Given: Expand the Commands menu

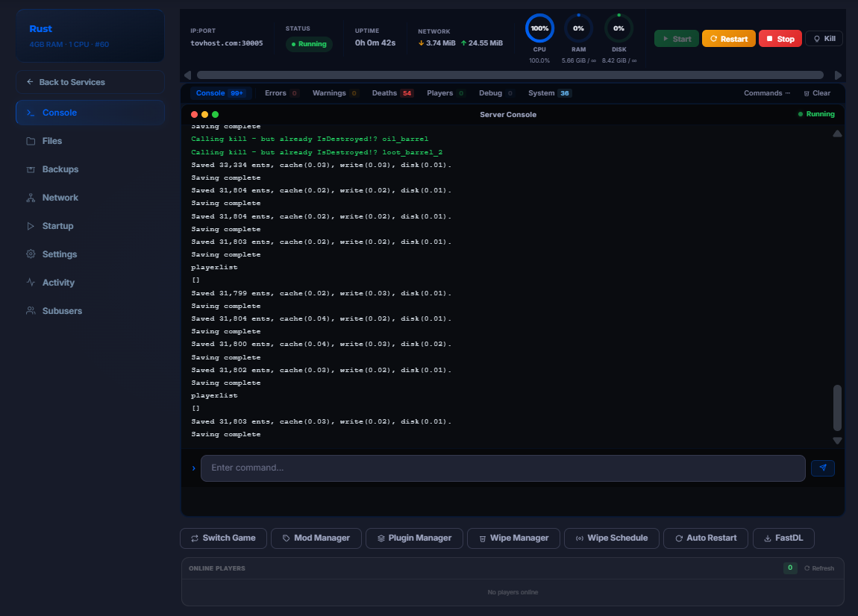Looking at the screenshot, I should 766,93.
